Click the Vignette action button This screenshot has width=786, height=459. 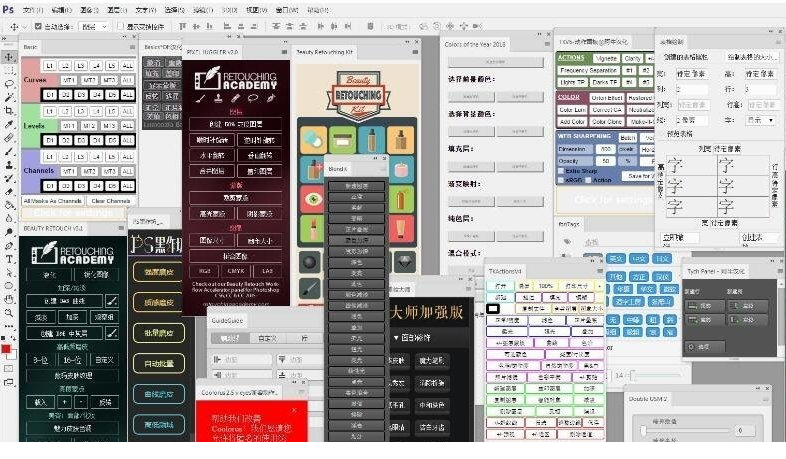(x=607, y=58)
